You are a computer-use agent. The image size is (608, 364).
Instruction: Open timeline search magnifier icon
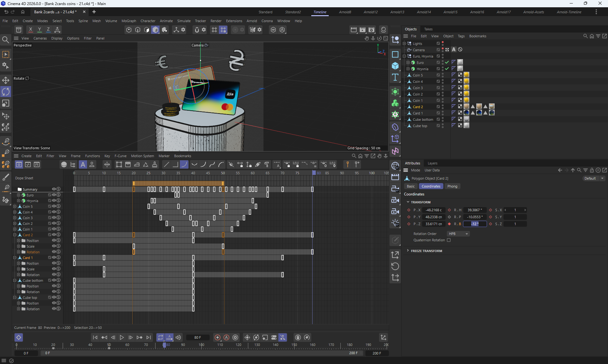pos(354,156)
